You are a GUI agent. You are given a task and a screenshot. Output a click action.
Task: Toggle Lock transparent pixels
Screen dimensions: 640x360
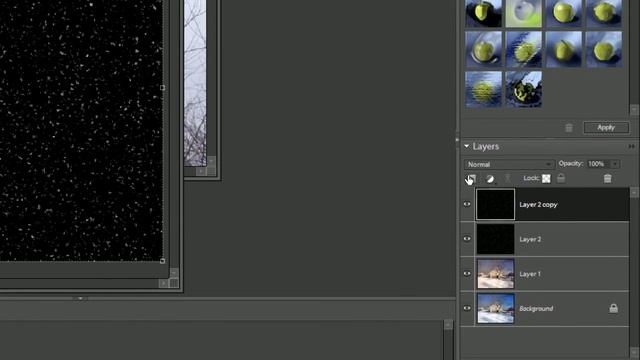click(x=546, y=178)
